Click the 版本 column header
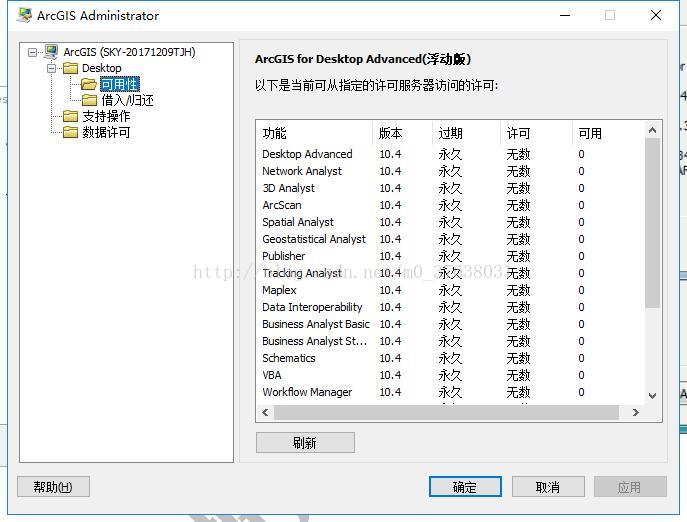Screen dimensions: 687x522 coord(403,133)
